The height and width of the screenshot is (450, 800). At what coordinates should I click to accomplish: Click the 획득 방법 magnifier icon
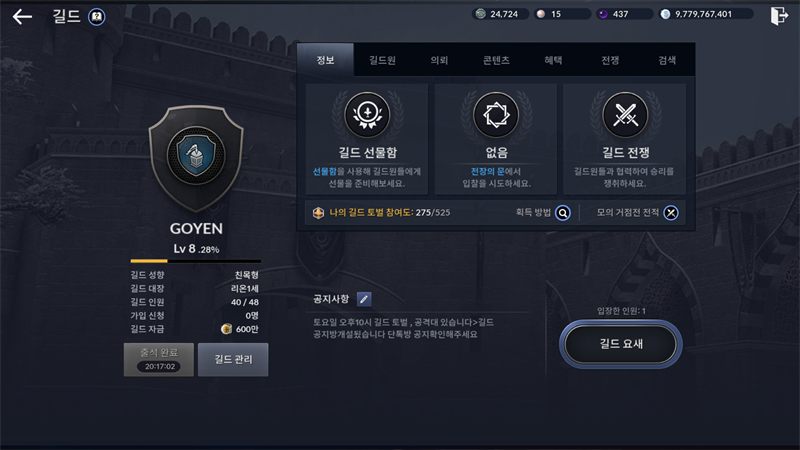tap(563, 213)
